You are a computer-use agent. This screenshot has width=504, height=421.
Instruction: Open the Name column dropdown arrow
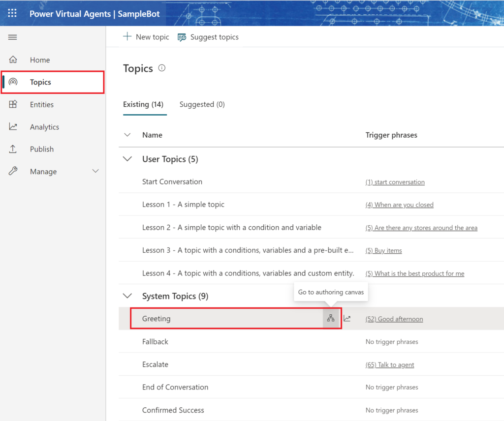pos(127,135)
